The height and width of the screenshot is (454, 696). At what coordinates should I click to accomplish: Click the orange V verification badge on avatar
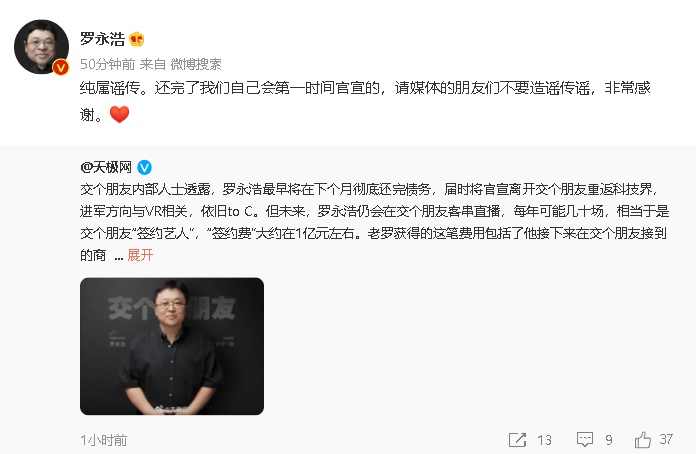coord(61,67)
